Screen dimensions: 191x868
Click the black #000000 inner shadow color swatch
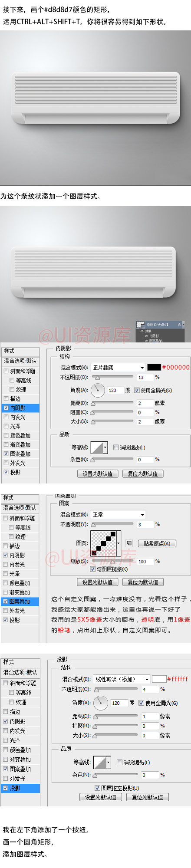154,367
